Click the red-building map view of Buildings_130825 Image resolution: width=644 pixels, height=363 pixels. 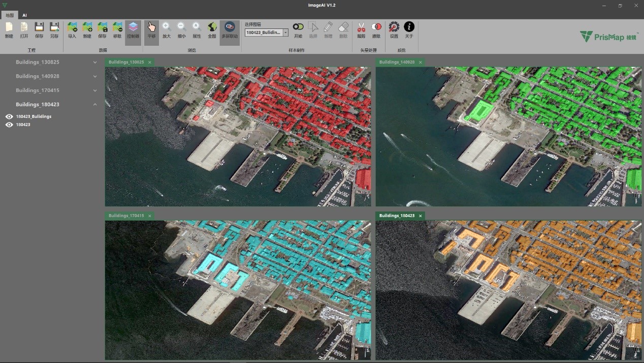pos(238,136)
